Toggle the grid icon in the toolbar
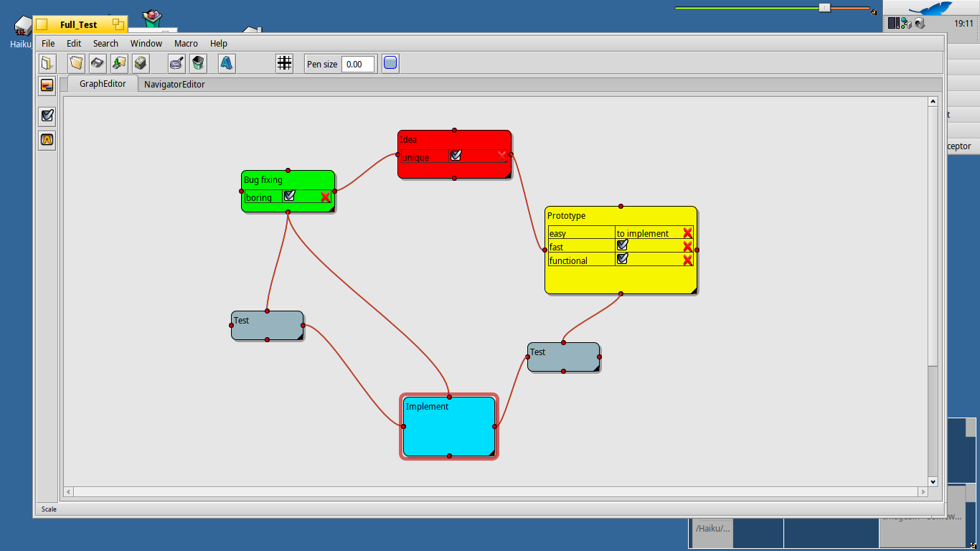This screenshot has height=551, width=980. click(x=285, y=64)
